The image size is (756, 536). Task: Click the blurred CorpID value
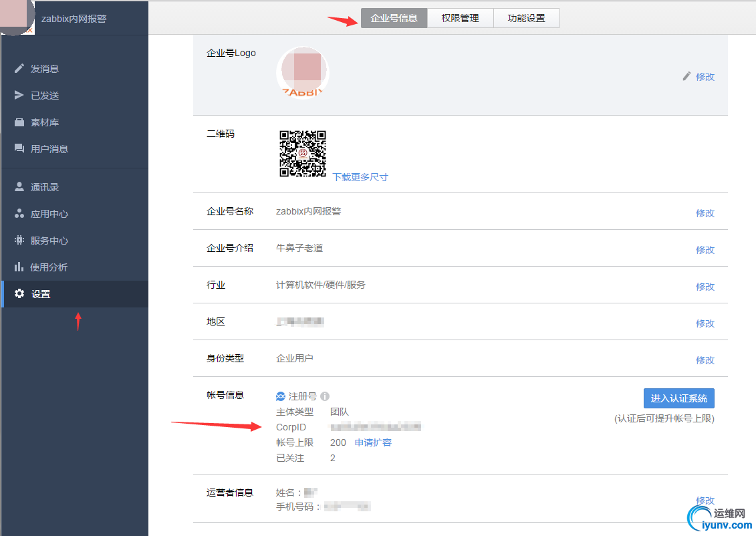pos(375,426)
